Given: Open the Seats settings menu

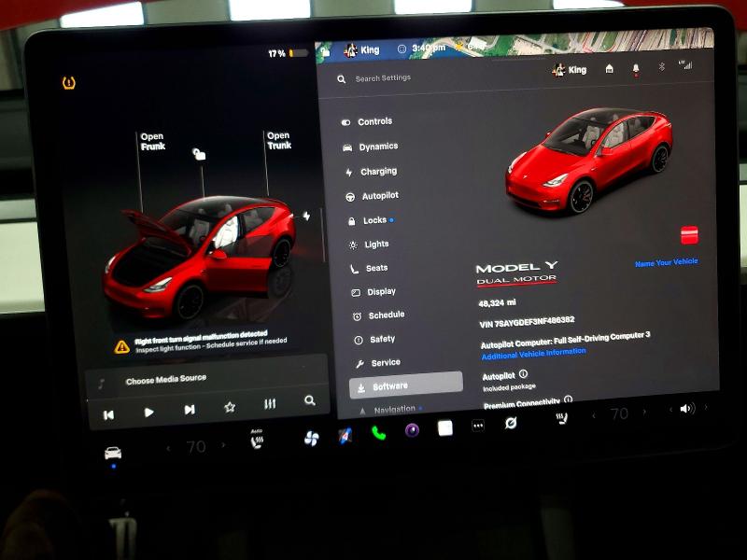Looking at the screenshot, I should point(369,268).
